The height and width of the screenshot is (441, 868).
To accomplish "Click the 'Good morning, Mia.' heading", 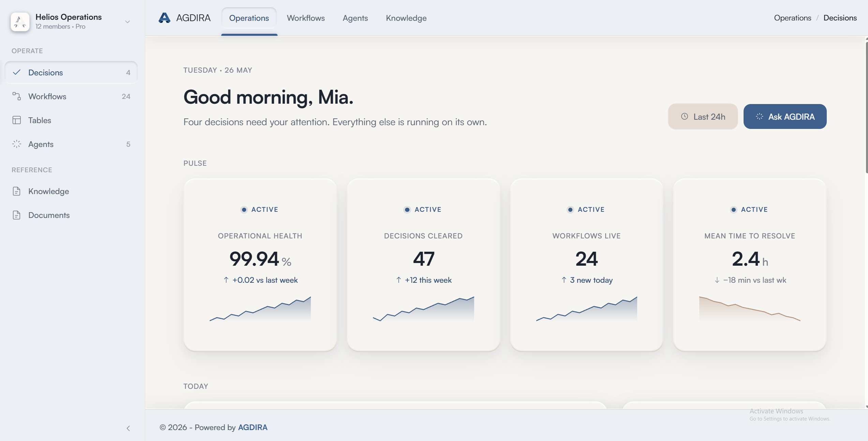I will [268, 97].
